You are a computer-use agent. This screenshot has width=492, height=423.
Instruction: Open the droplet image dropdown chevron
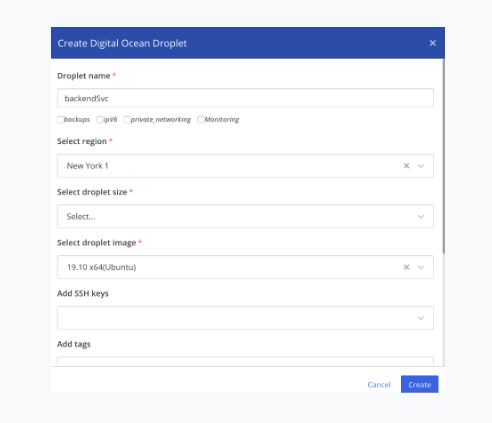coord(421,267)
